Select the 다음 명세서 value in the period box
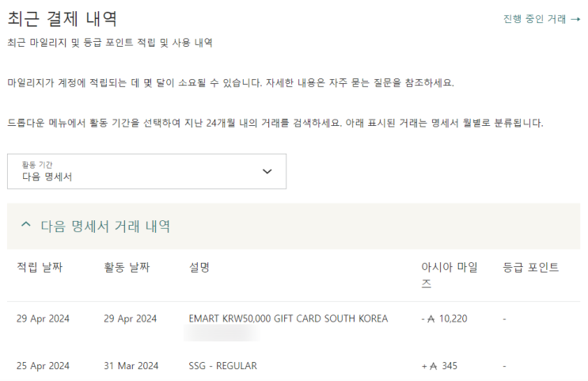The image size is (588, 381). pyautogui.click(x=47, y=177)
